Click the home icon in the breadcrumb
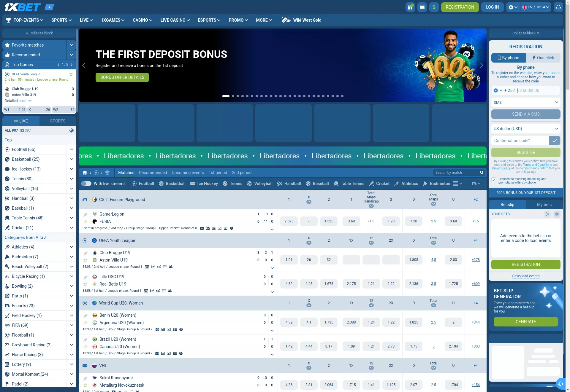This screenshot has width=570, height=392. pos(85,173)
